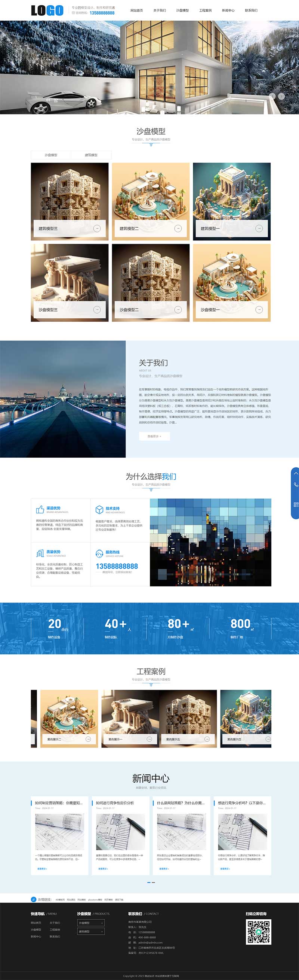Open 工程案例 in top navigation

point(205,10)
